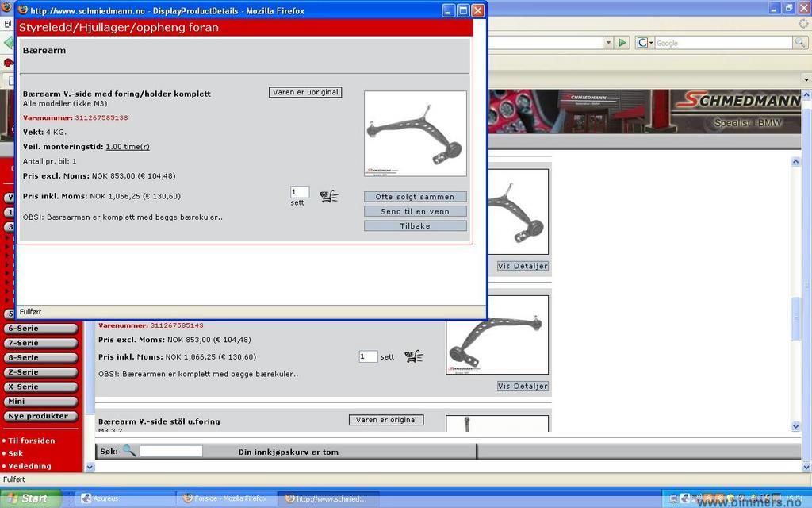Click the popup product thumbnail image
The width and height of the screenshot is (812, 508).
pos(415,133)
